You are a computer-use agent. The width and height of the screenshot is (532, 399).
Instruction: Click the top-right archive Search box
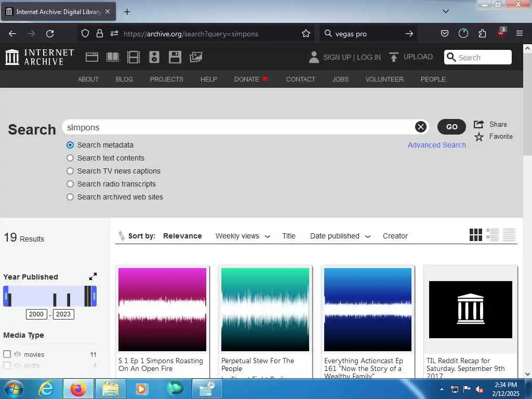pyautogui.click(x=478, y=57)
